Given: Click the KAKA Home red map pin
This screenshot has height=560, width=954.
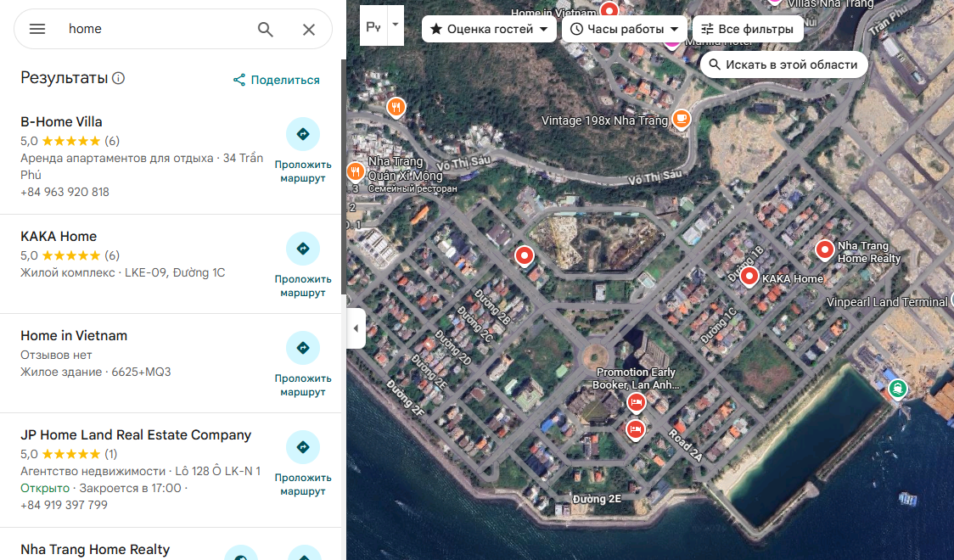Looking at the screenshot, I should click(x=749, y=277).
